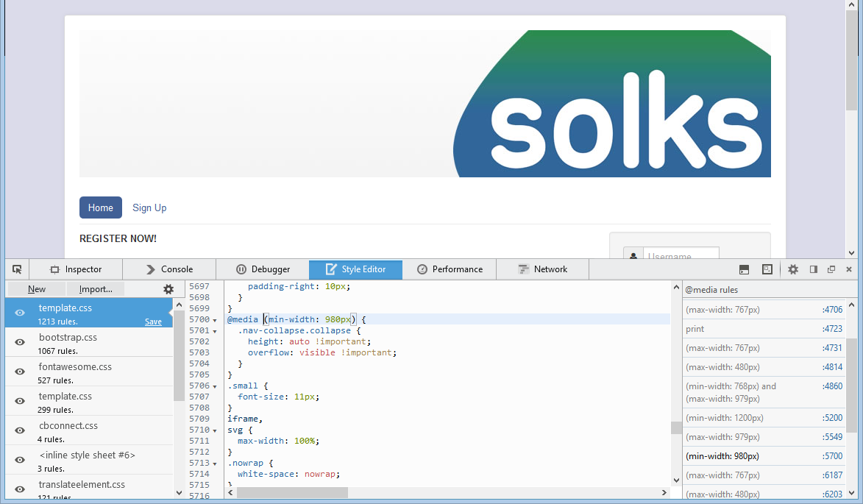
Task: Collapse the code fold at line 5710
Action: point(215,430)
